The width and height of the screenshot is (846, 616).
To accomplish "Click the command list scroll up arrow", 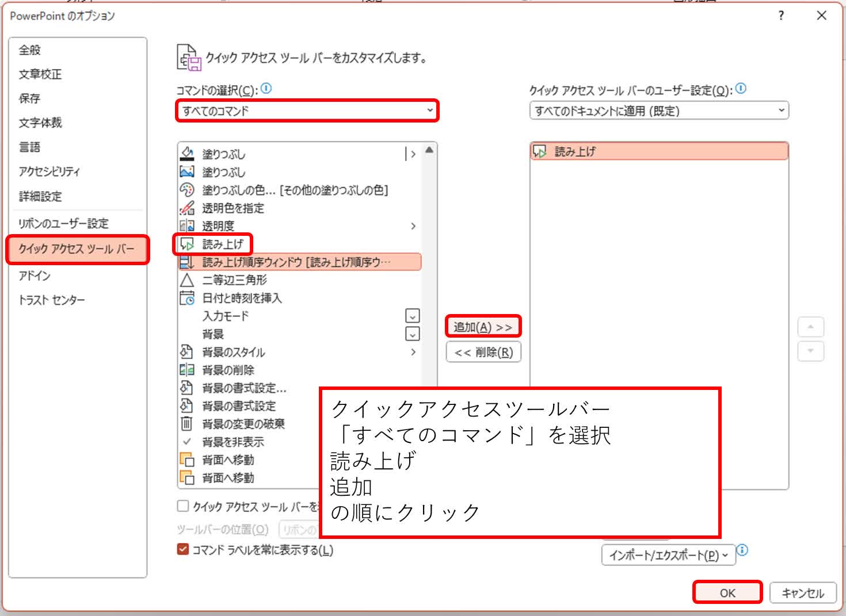I will [429, 150].
